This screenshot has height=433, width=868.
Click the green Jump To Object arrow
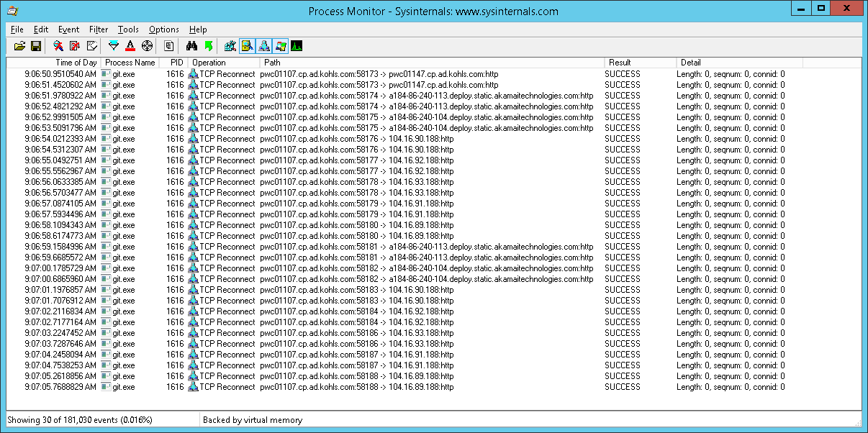tap(208, 46)
